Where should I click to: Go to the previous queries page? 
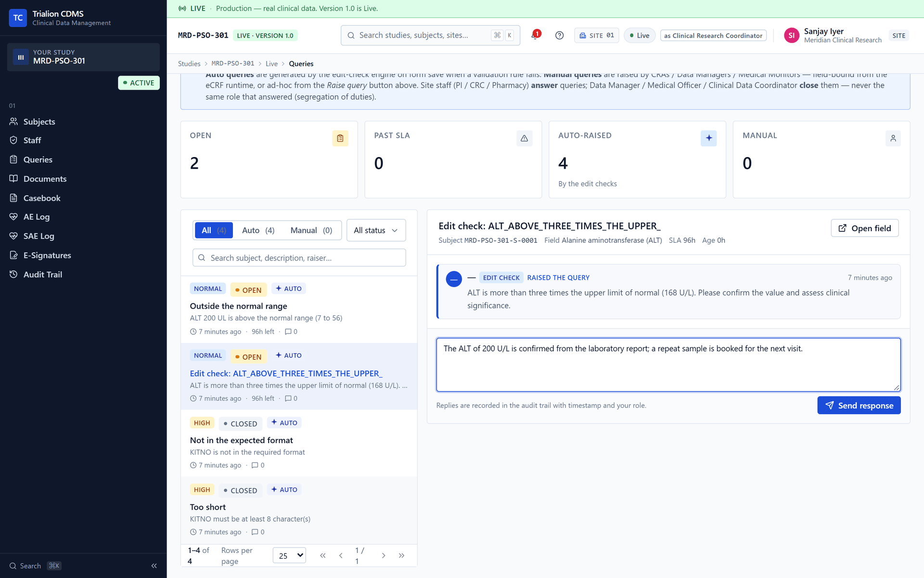click(x=341, y=555)
